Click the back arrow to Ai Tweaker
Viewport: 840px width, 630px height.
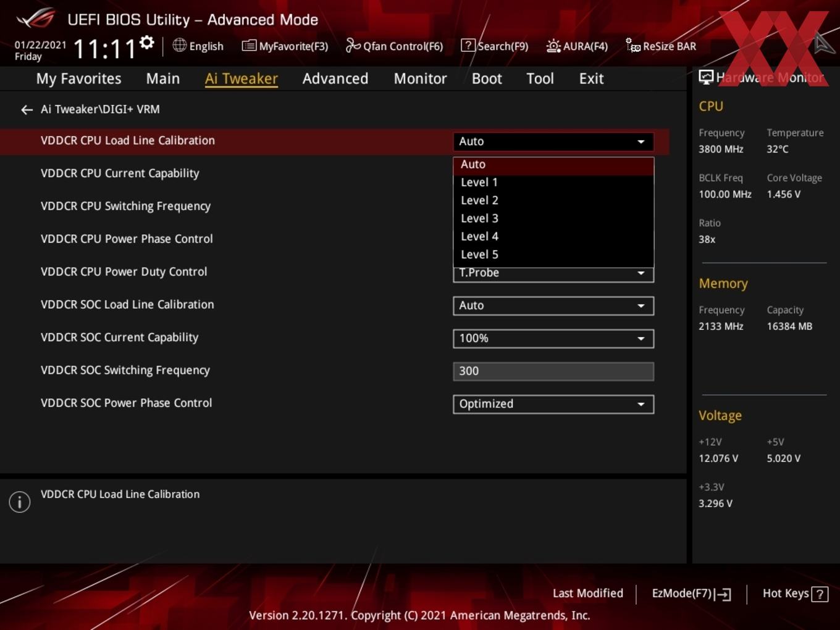[x=27, y=110]
